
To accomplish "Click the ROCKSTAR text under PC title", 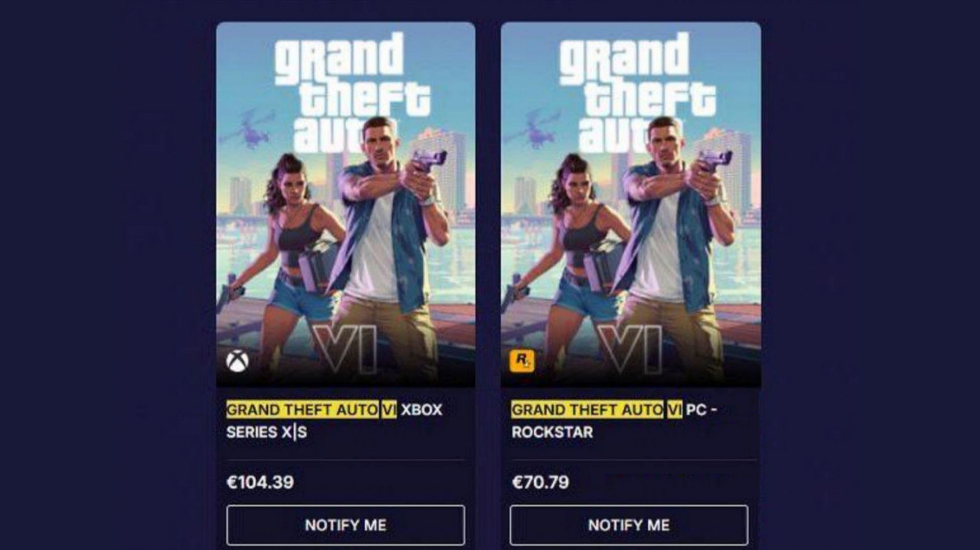I will tap(552, 432).
